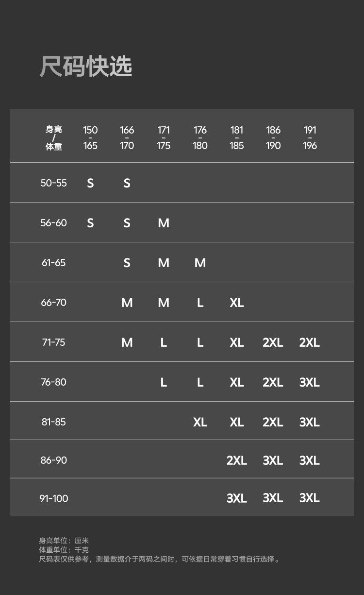The image size is (364, 595).
Task: Click the 尺码表仅供参考 disclaimer text
Action: pyautogui.click(x=160, y=559)
